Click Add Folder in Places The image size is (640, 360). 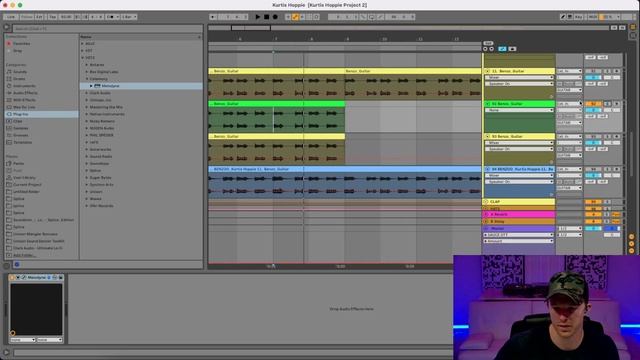[x=24, y=255]
